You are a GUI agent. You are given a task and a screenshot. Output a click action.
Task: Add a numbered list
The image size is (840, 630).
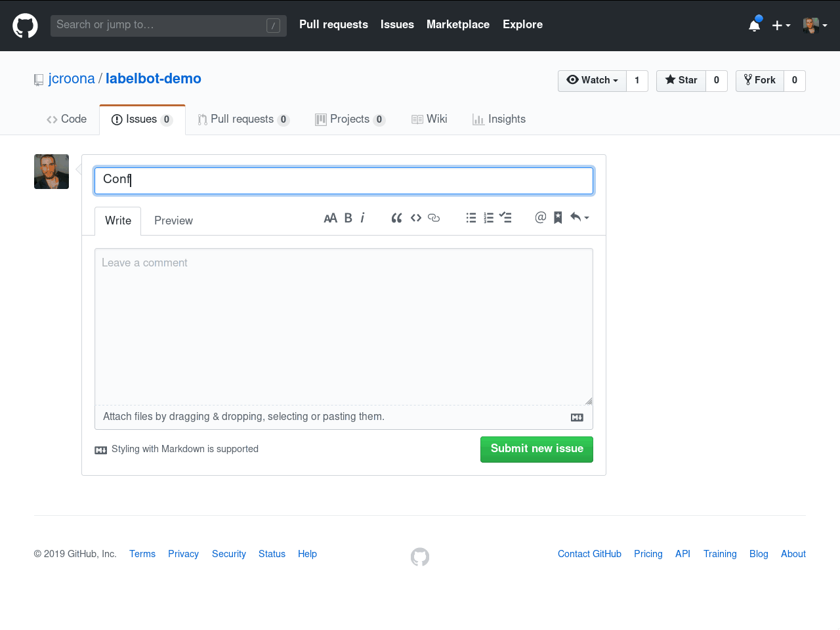point(488,218)
